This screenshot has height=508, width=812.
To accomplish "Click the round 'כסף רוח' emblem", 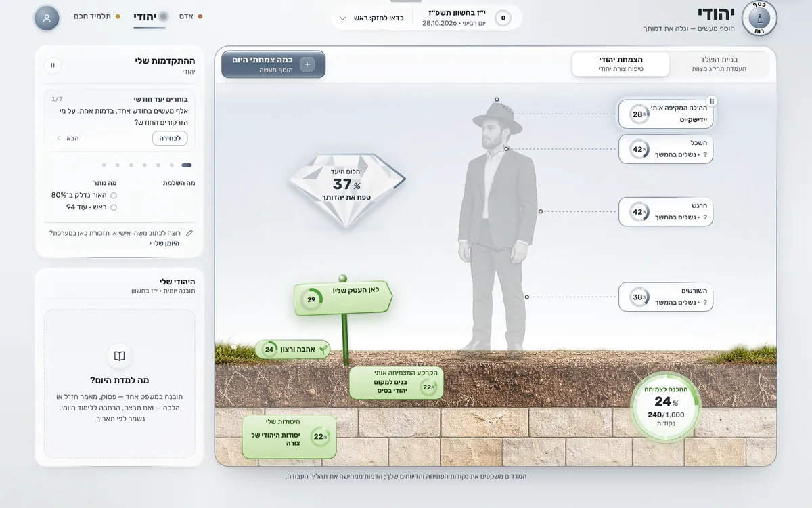I will tap(759, 18).
